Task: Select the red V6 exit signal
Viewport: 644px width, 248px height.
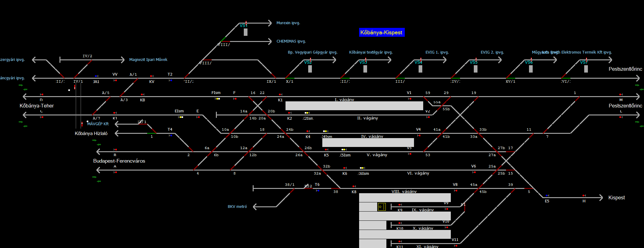Action: point(474,172)
